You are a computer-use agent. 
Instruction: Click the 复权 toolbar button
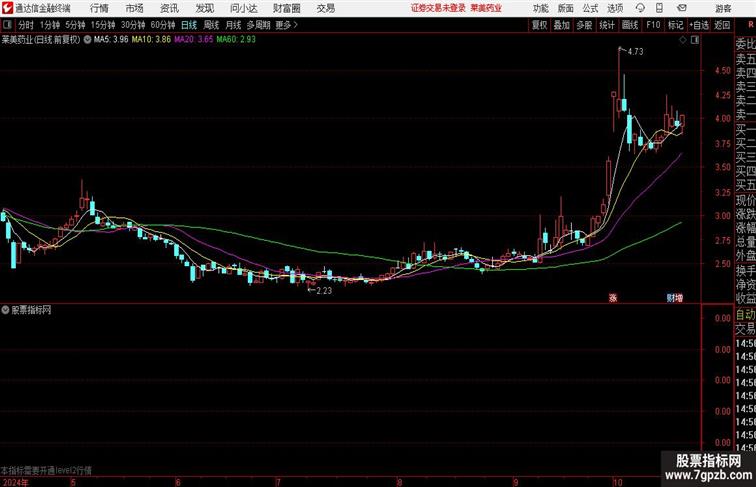[x=540, y=25]
